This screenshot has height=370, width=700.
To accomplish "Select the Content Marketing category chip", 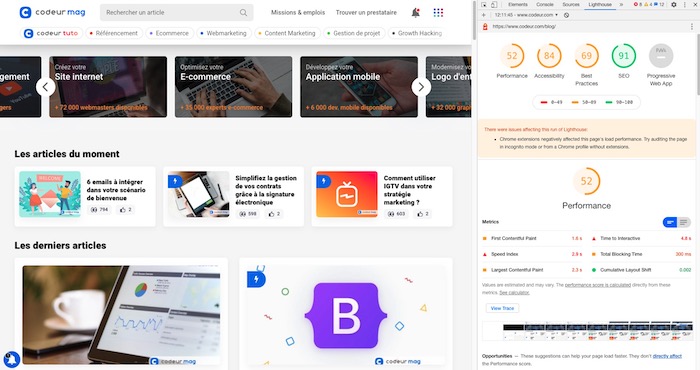I will 287,33.
